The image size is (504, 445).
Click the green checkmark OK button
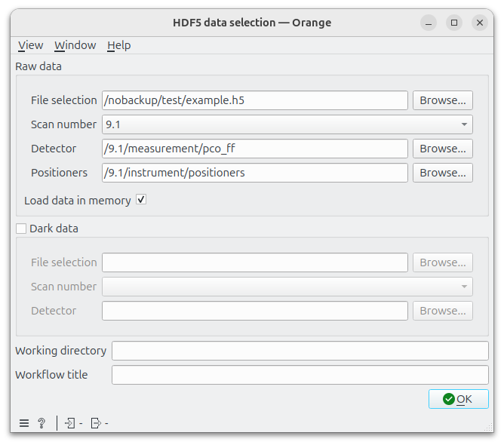(x=459, y=399)
